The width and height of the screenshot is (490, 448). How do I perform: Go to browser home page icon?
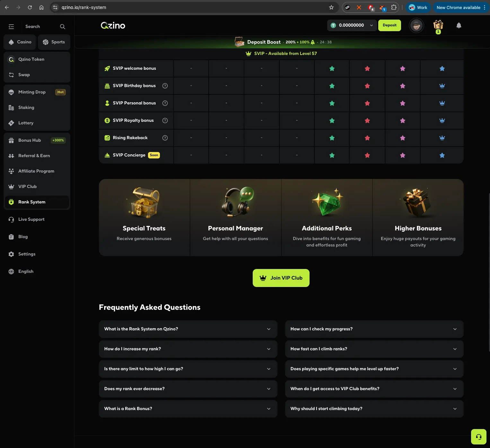click(41, 7)
